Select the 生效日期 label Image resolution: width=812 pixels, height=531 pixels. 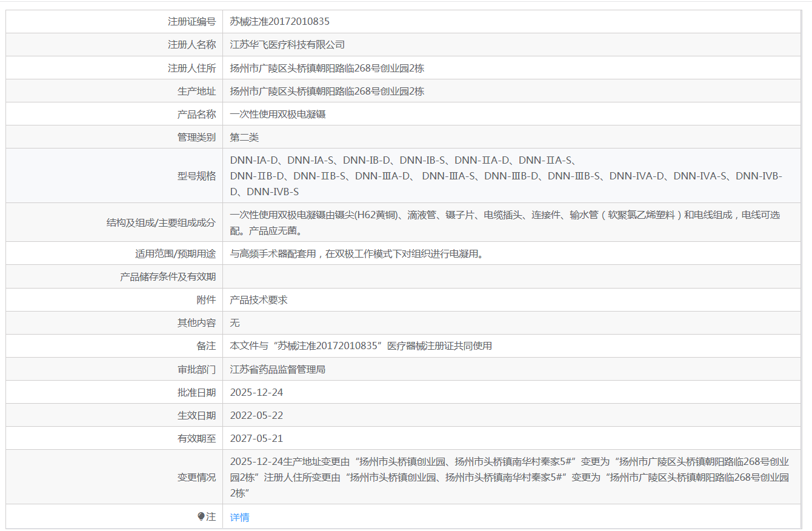tap(196, 415)
